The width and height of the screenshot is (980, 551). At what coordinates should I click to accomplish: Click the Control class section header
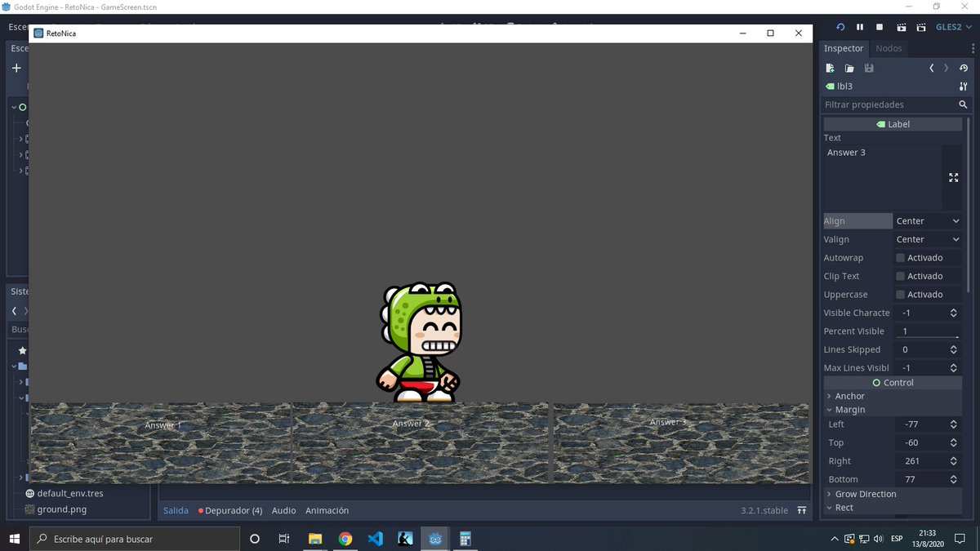[893, 383]
